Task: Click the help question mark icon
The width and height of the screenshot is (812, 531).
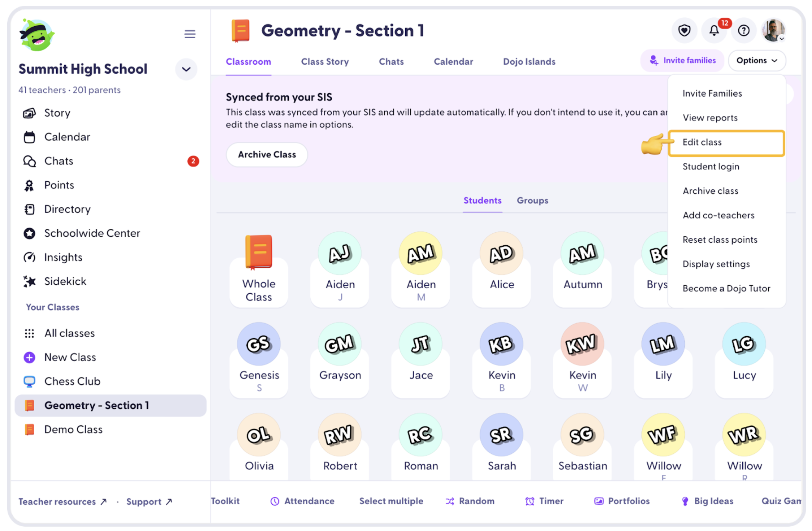Action: [x=743, y=31]
